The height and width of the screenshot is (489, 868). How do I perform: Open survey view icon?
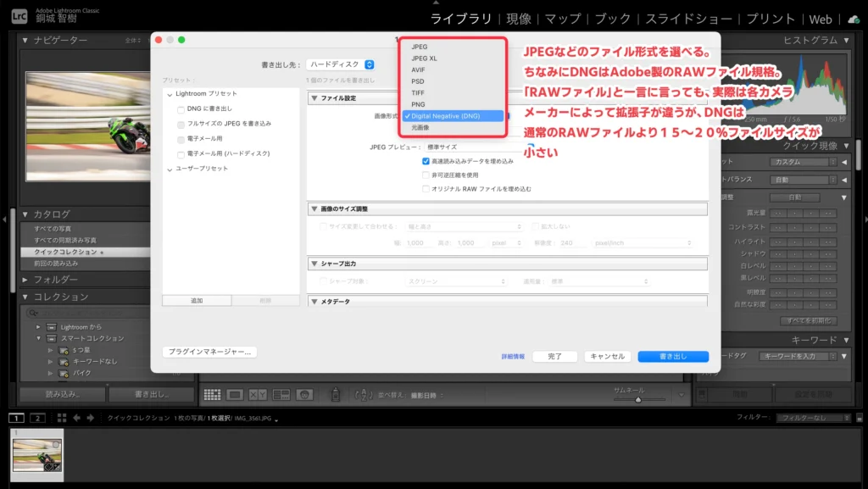[281, 395]
